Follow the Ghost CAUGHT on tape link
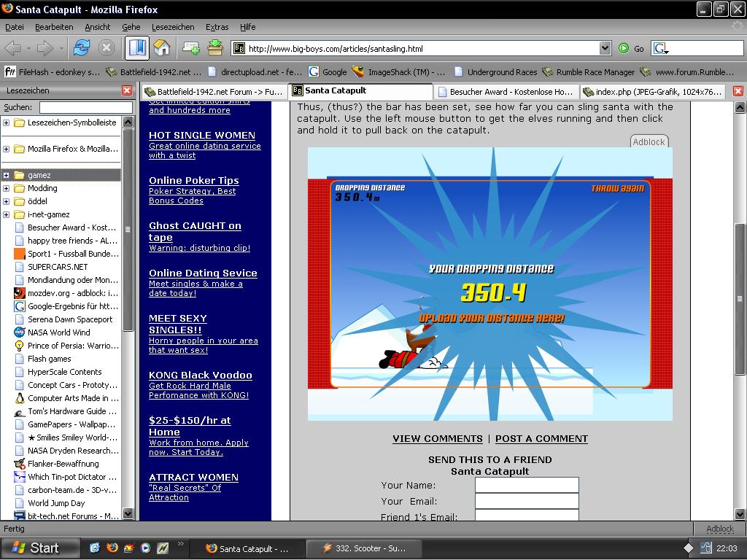This screenshot has width=747, height=560. point(195,231)
